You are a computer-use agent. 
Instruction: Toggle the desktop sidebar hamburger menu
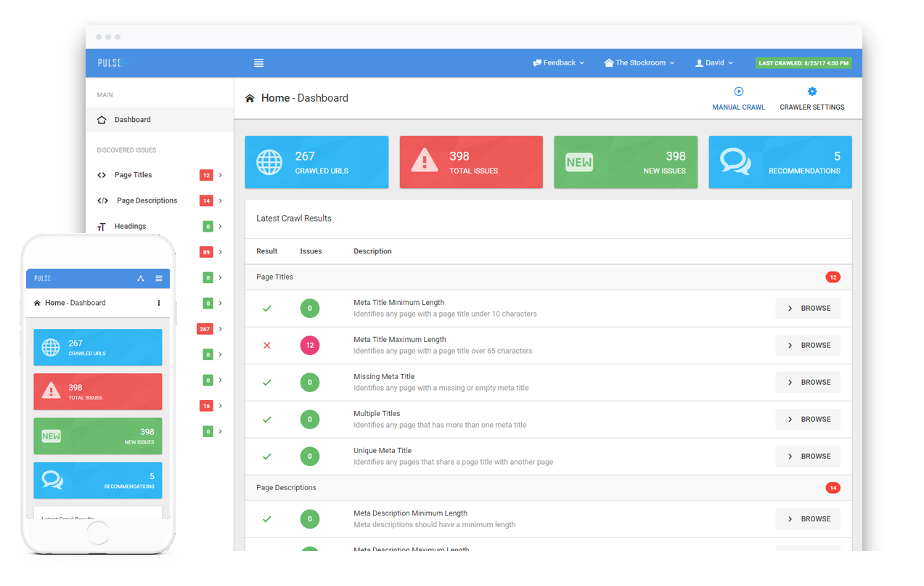coord(258,63)
